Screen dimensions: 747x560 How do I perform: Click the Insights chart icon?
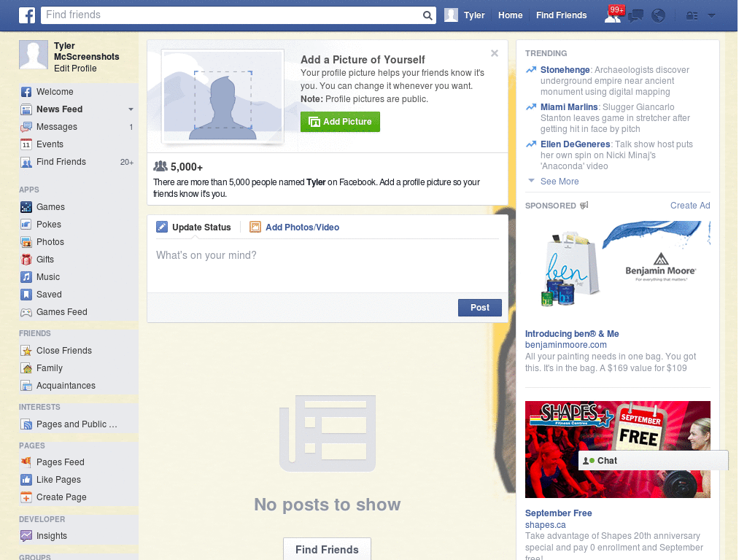[26, 536]
